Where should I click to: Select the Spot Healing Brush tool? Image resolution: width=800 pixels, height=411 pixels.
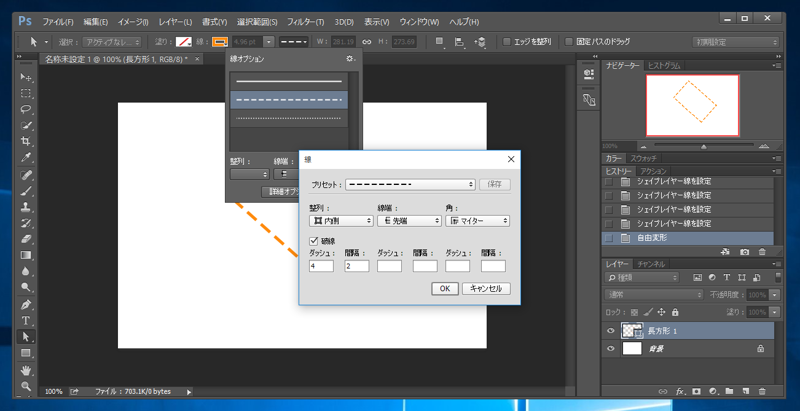pyautogui.click(x=26, y=175)
